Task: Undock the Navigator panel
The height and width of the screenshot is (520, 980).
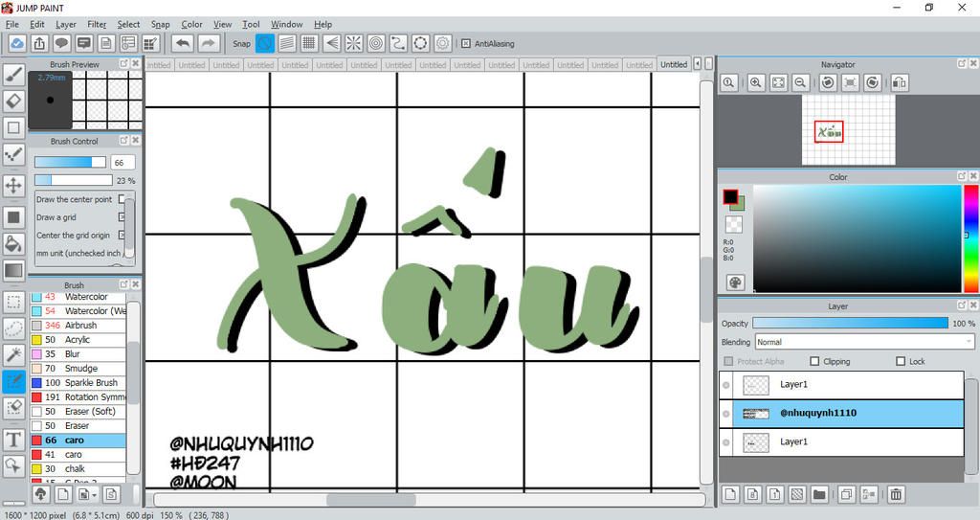Action: (x=962, y=63)
